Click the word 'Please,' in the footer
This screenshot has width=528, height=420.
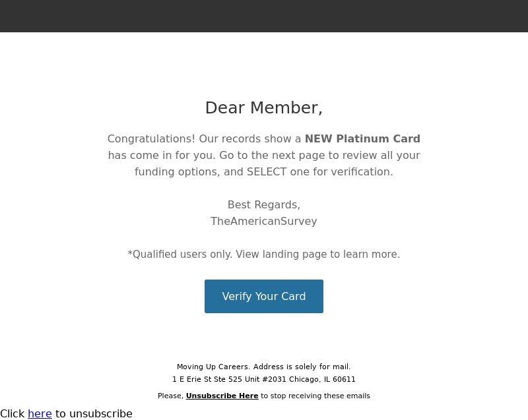[171, 396]
